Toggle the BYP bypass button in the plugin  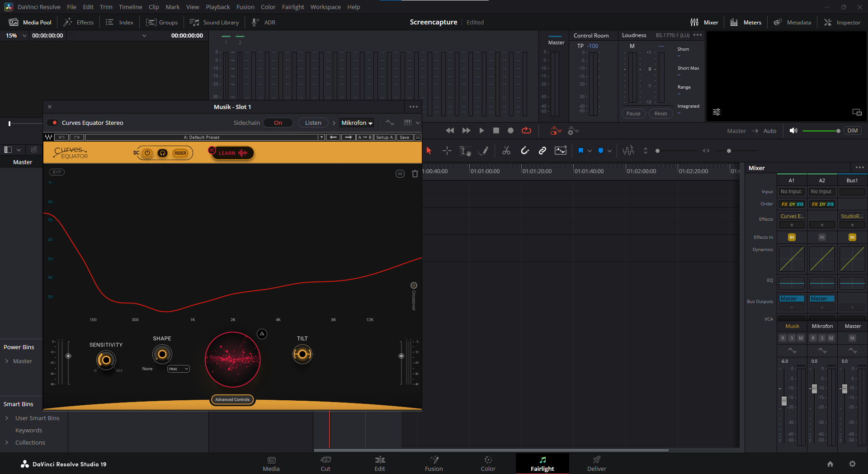coord(57,172)
